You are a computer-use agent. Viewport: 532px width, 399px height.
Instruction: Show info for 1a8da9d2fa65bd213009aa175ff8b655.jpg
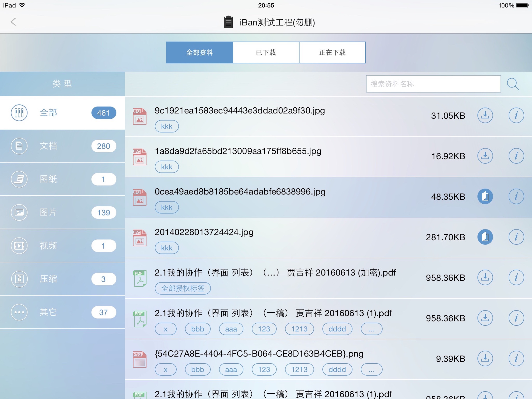516,156
